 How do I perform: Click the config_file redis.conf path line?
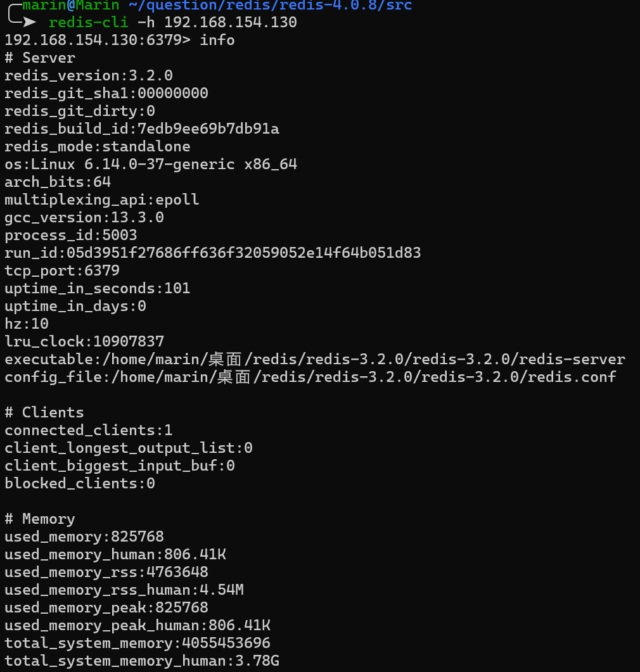(310, 377)
